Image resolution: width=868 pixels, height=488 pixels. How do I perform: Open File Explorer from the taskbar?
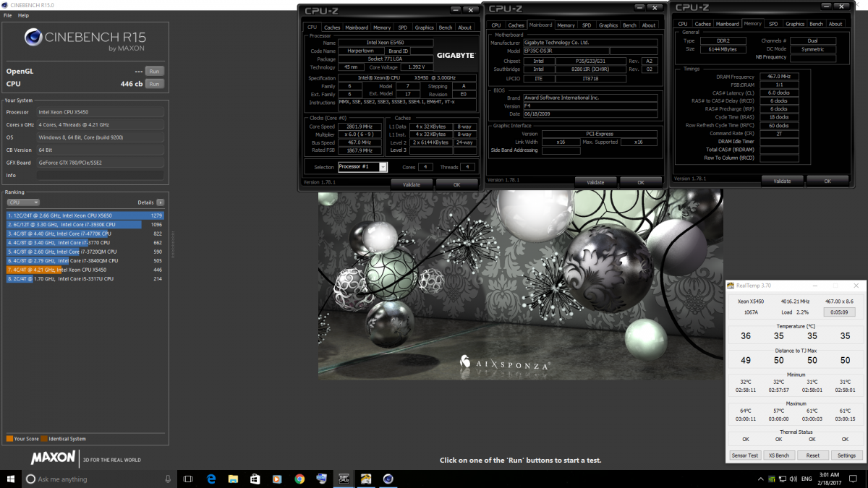tap(233, 479)
